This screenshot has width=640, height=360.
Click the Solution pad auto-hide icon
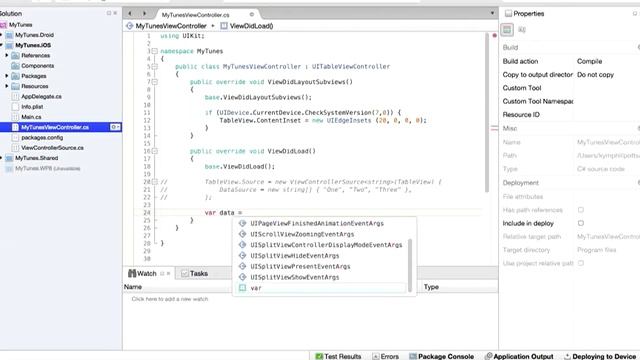click(x=109, y=13)
